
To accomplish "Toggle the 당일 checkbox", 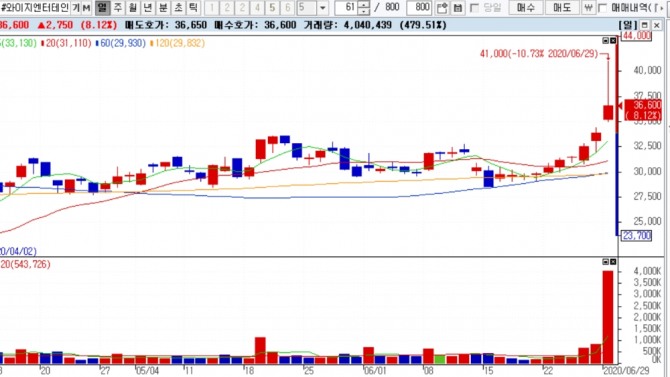I will [474, 8].
